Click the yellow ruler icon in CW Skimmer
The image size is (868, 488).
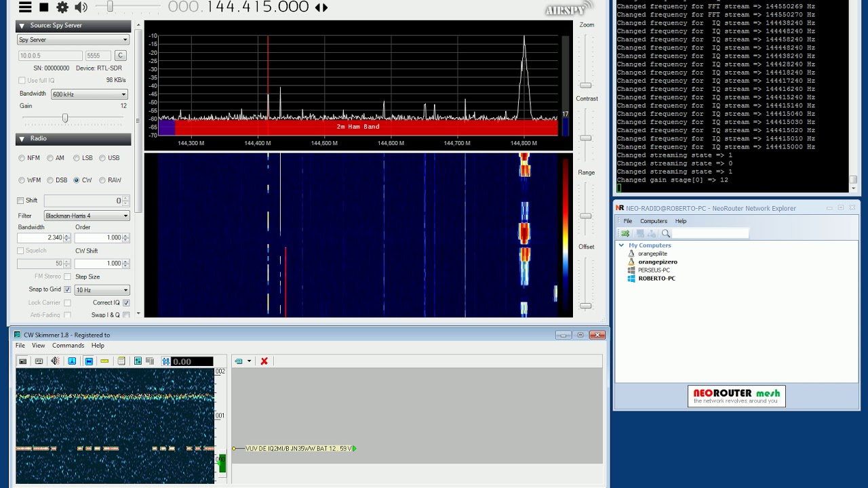click(104, 361)
